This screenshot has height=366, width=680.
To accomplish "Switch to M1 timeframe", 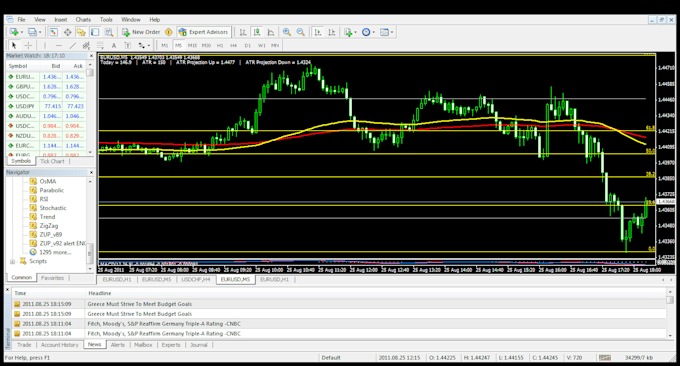I will click(x=165, y=45).
